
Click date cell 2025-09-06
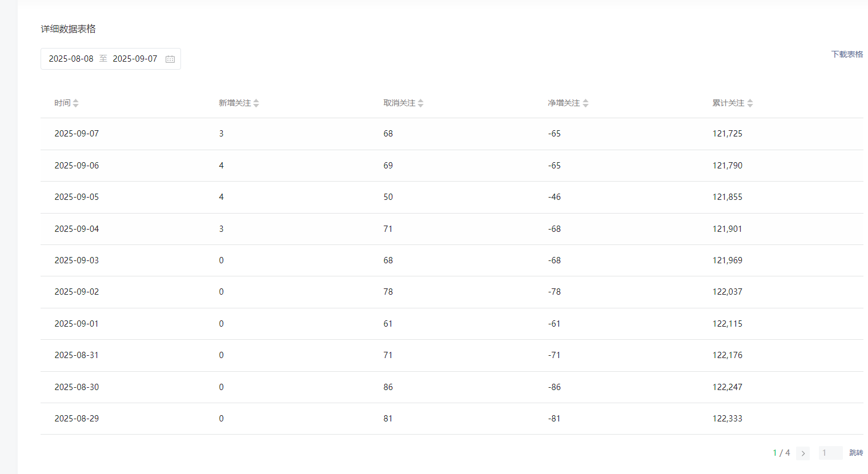(77, 166)
